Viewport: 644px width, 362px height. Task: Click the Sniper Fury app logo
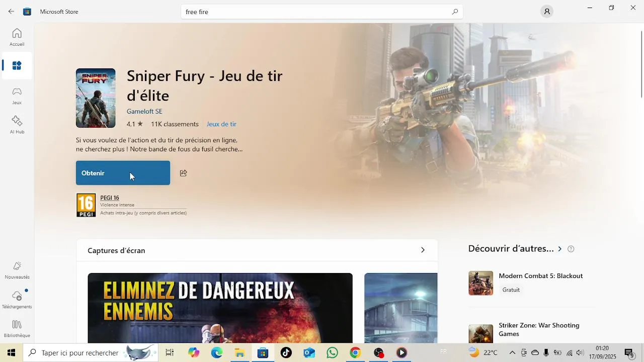coord(96,98)
